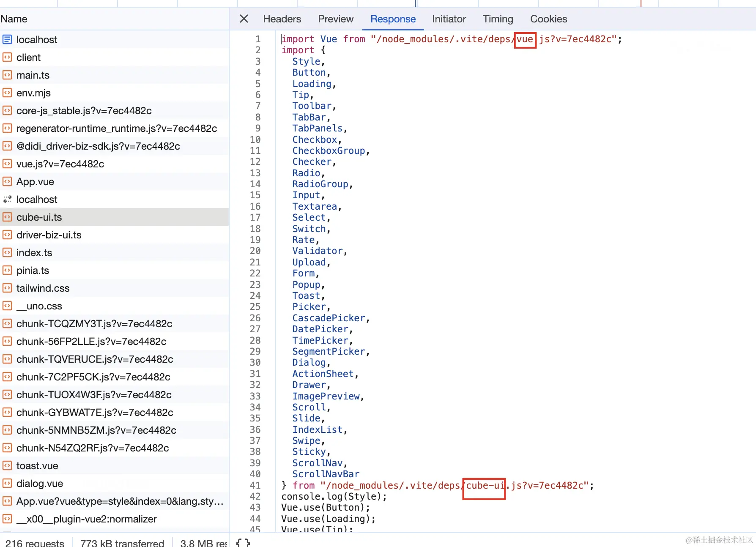Viewport: 756px width, 547px height.
Task: Switch to the Headers tab
Action: tap(282, 19)
